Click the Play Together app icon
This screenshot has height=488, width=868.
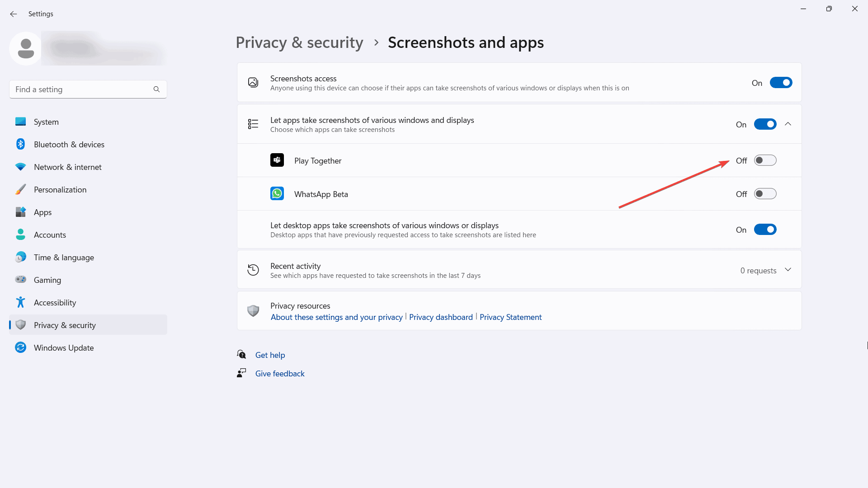click(x=277, y=160)
